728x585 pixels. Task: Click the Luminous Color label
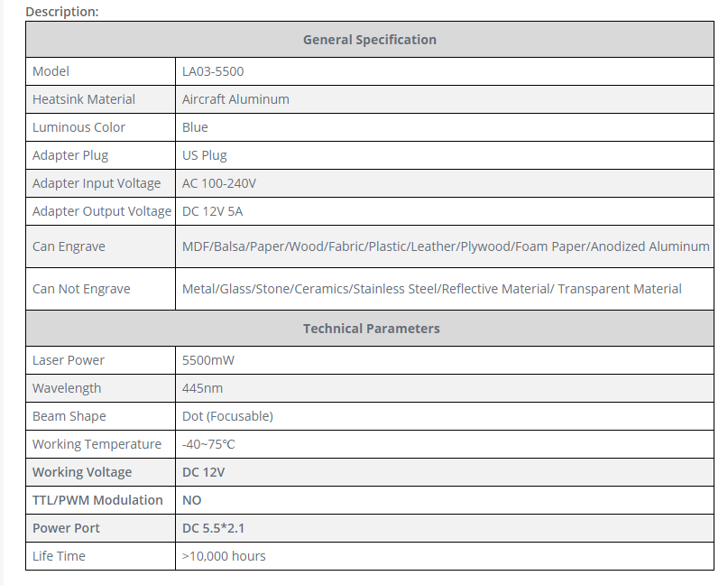pyautogui.click(x=78, y=127)
